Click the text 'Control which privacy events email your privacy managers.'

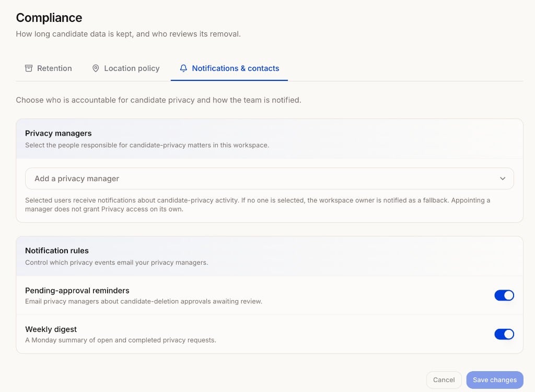click(117, 263)
